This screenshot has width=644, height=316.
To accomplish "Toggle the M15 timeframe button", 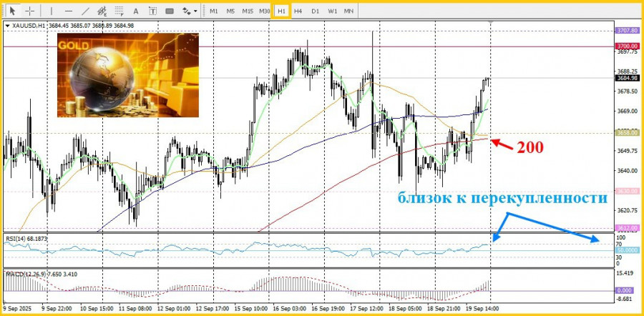I will click(248, 11).
